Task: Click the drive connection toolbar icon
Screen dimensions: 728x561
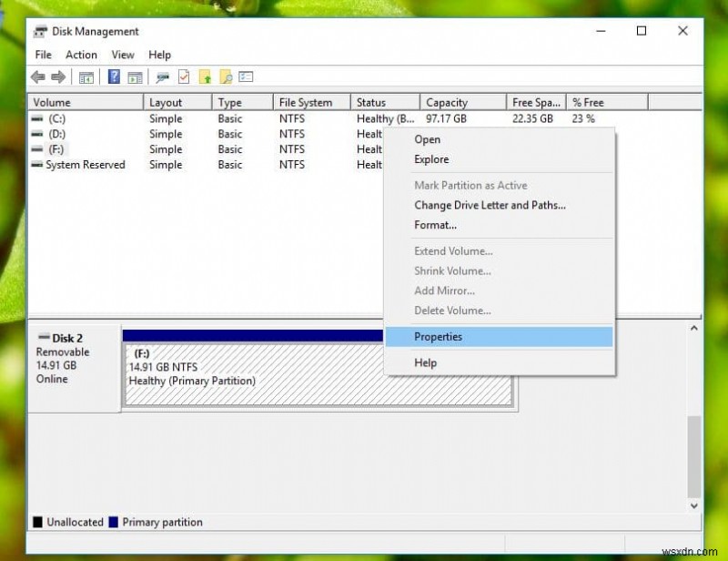Action: point(163,77)
